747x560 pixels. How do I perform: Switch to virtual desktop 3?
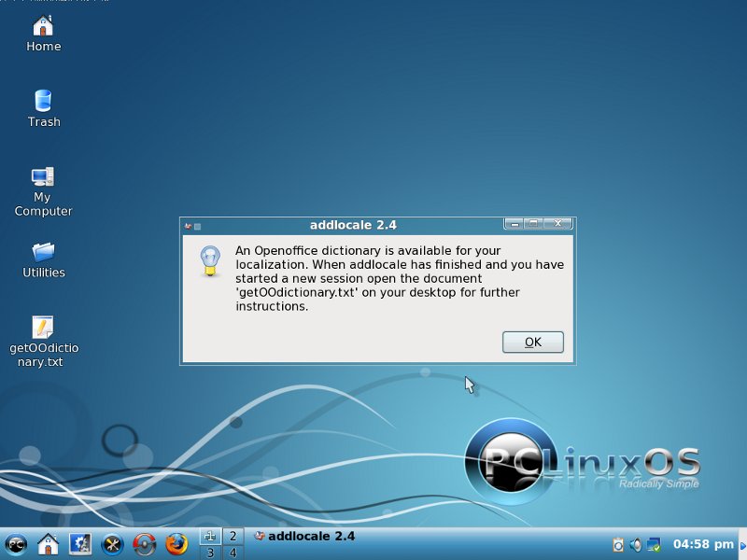tap(209, 553)
